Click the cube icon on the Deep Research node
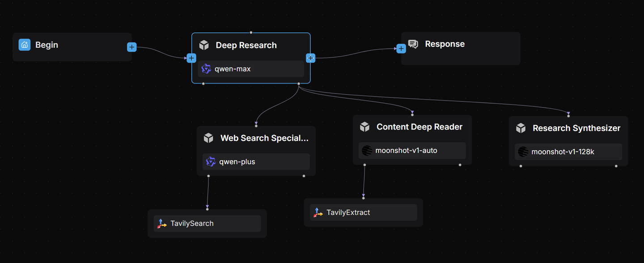The image size is (644, 263). tap(204, 45)
